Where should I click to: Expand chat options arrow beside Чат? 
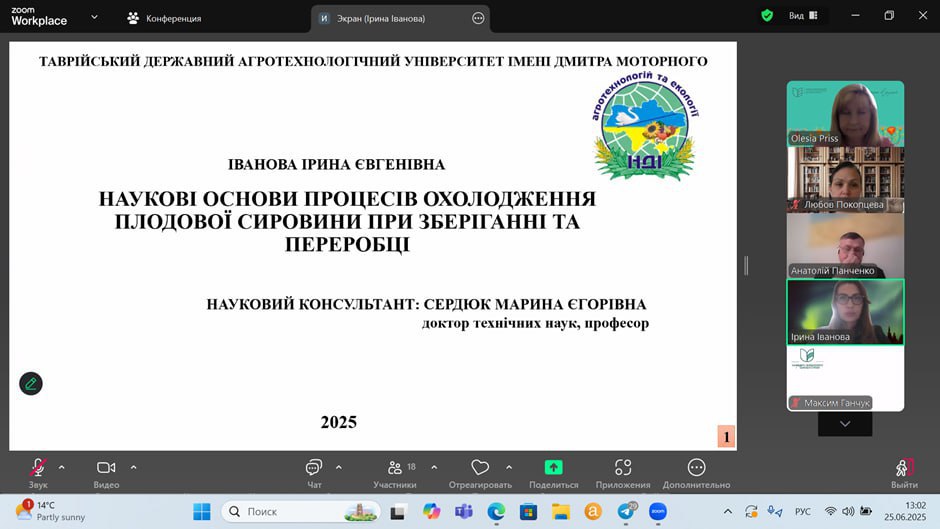tap(339, 467)
